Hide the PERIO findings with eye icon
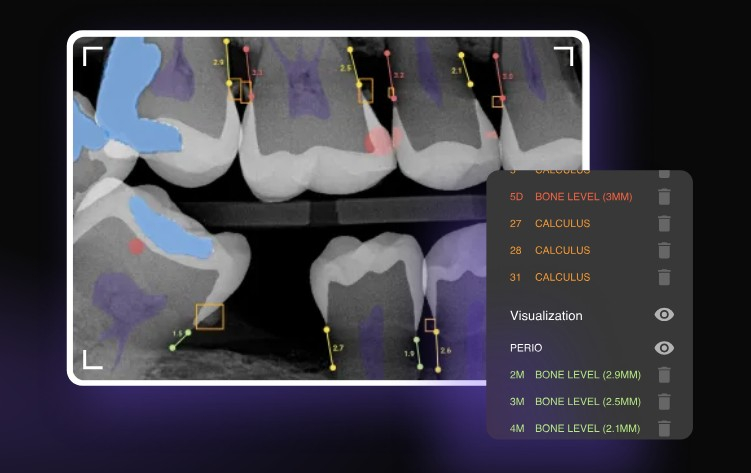 pyautogui.click(x=664, y=348)
